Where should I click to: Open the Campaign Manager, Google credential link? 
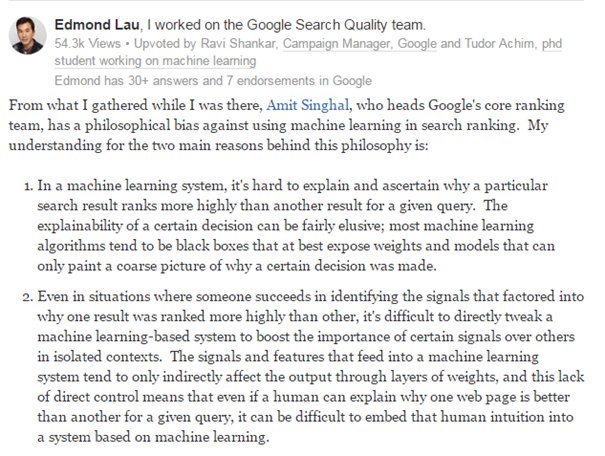coord(359,43)
